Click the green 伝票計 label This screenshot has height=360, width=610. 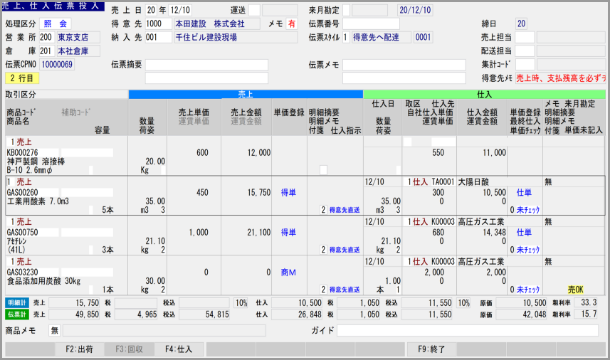tap(17, 314)
